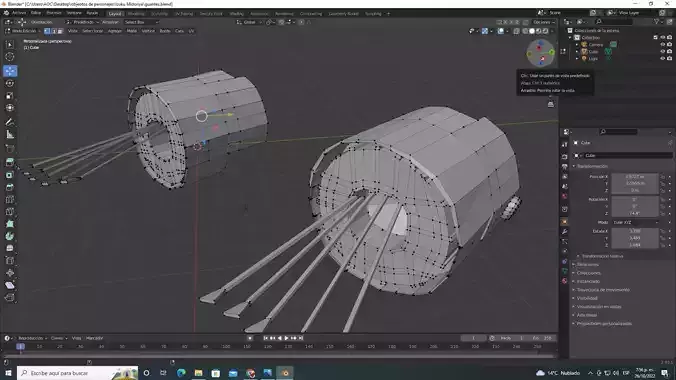Open the Ventana menu
Screen dimensions: 676x380
click(x=74, y=13)
